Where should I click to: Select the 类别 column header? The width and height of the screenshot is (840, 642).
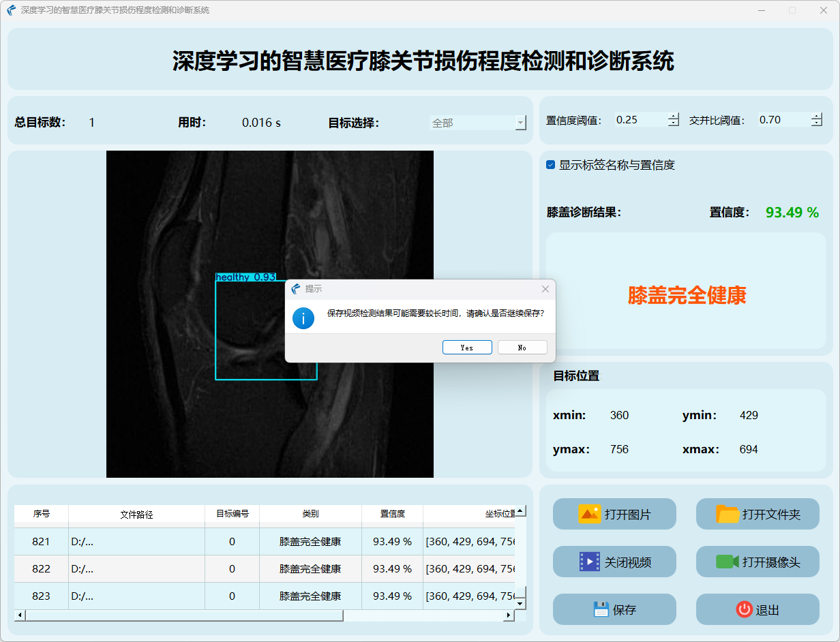[x=310, y=514]
